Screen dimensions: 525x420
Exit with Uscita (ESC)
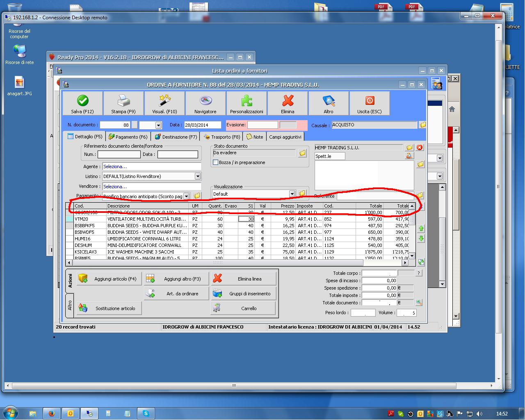tap(370, 103)
